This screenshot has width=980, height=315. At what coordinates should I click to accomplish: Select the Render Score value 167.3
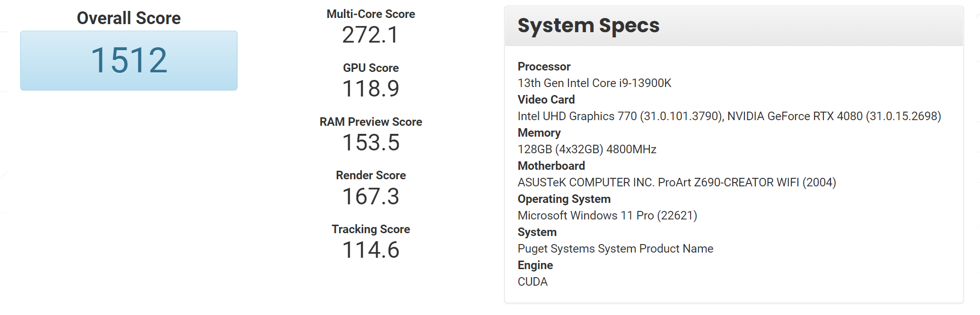pos(371,197)
